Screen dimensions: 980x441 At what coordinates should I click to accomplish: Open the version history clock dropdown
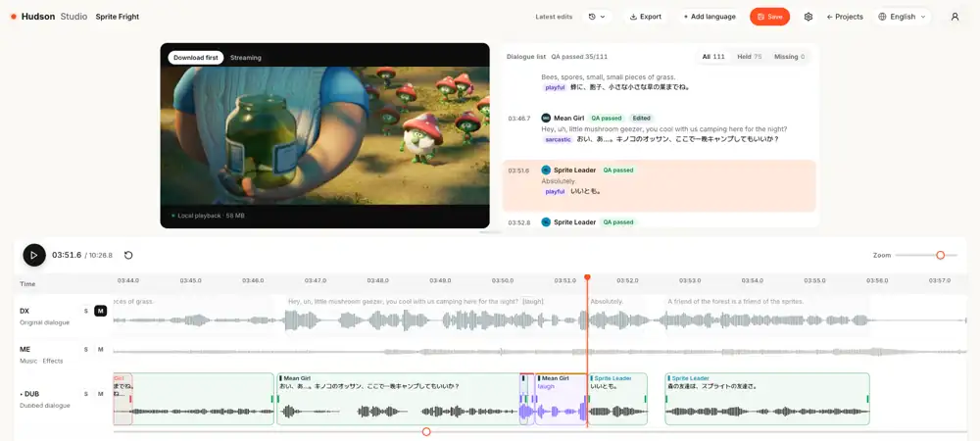597,17
